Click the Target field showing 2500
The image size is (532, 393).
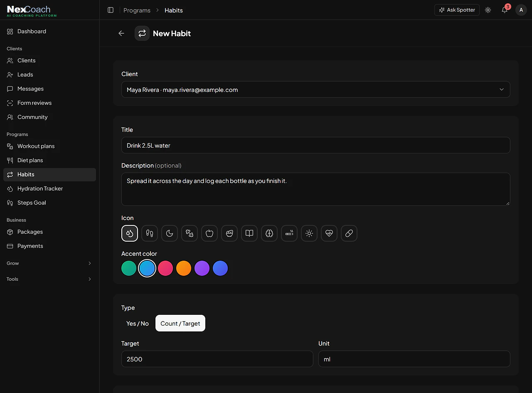(x=217, y=359)
